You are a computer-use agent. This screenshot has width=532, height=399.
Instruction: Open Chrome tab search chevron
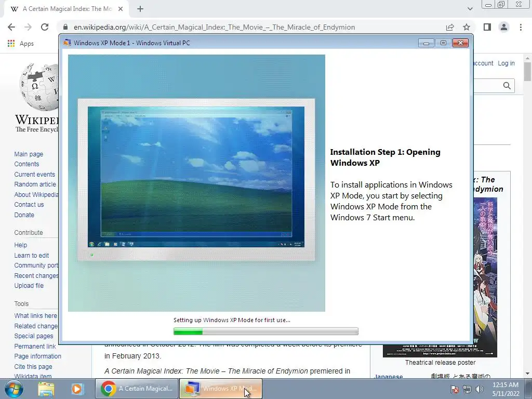pos(470,9)
